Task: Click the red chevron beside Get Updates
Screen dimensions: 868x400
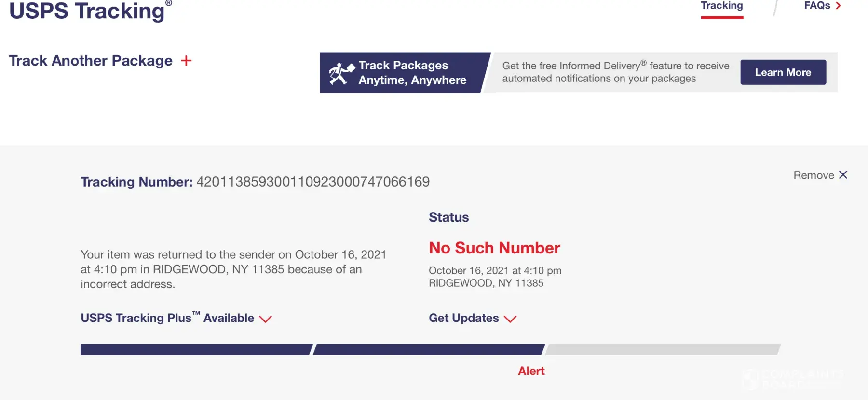Action: point(510,319)
